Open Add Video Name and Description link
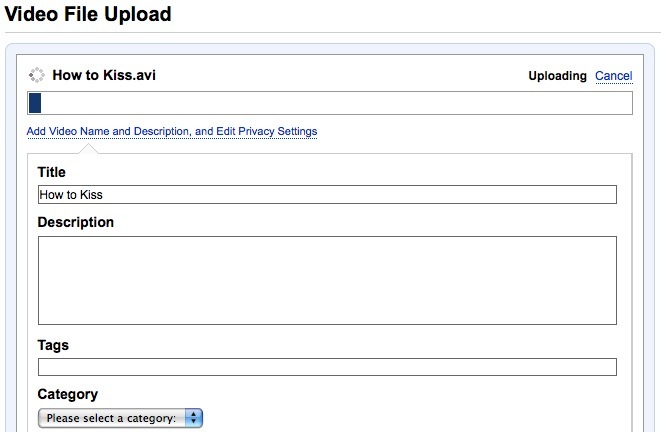661x432 pixels. [172, 132]
